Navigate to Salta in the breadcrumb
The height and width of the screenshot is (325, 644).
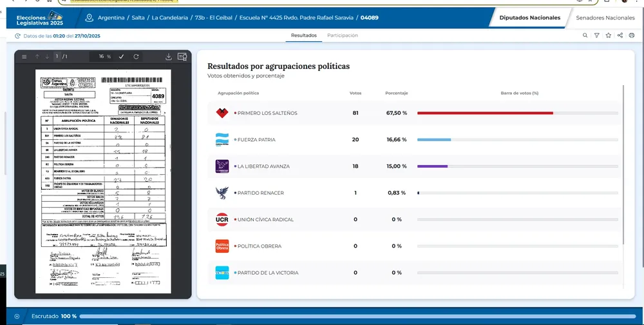click(138, 18)
